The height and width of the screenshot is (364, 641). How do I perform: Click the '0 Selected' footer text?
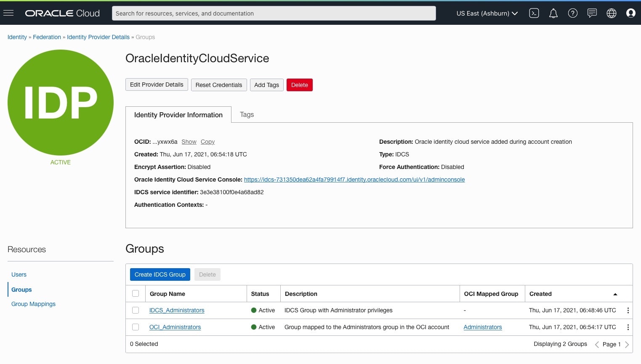(x=144, y=344)
